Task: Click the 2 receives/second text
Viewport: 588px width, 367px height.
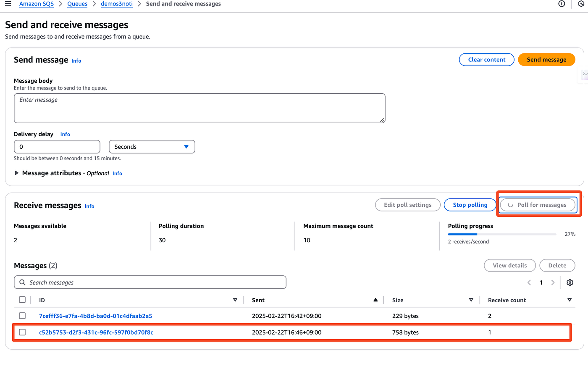Action: tap(468, 242)
